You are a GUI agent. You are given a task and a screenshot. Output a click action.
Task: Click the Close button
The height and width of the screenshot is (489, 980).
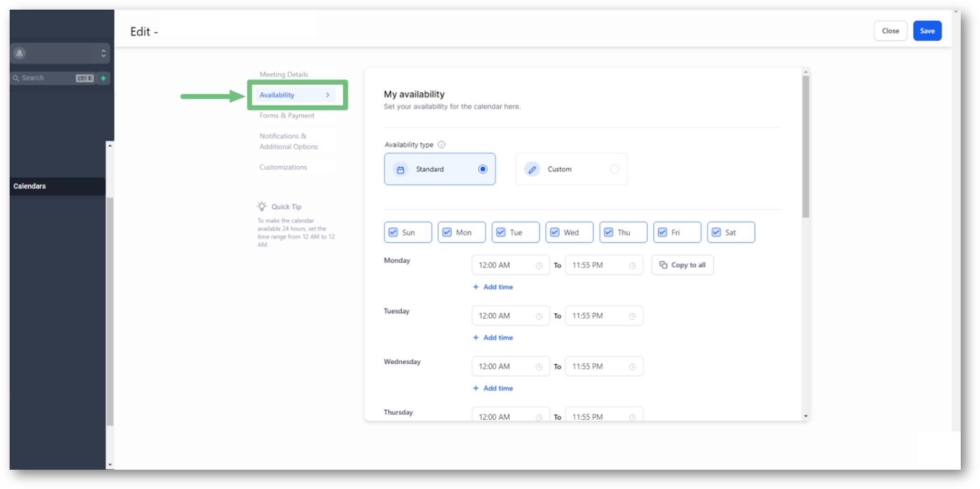tap(890, 31)
